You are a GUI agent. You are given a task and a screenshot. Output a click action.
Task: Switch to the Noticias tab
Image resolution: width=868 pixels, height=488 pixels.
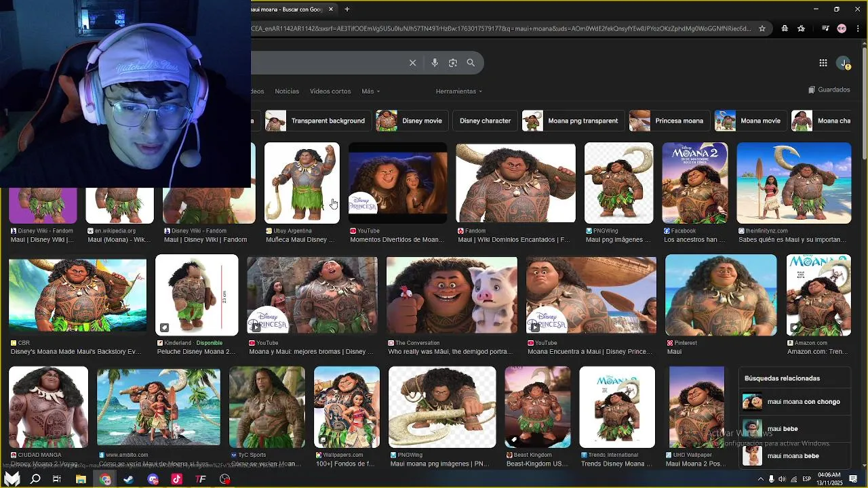coord(287,91)
